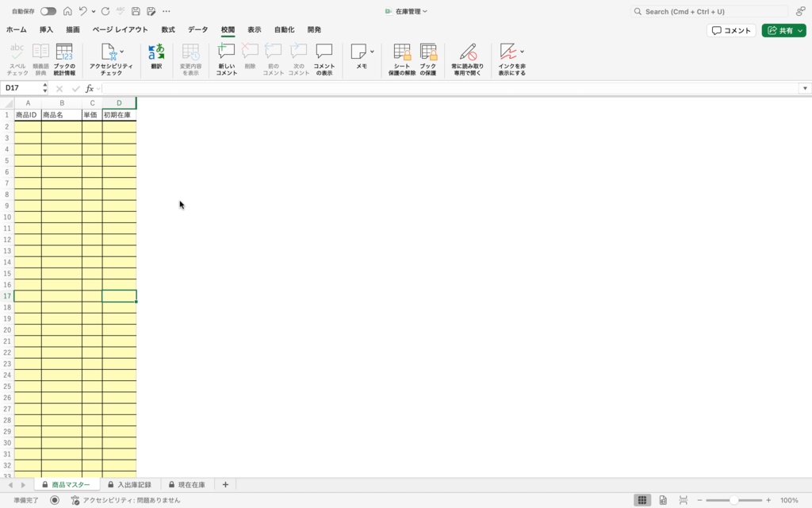The height and width of the screenshot is (508, 812).
Task: Click シート保護の解除 unprotect sheet
Action: [x=402, y=59]
